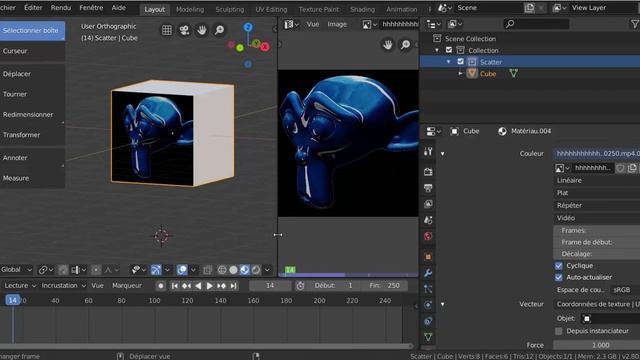This screenshot has width=640, height=360.
Task: Switch to the Shading workspace tab
Action: point(362,9)
